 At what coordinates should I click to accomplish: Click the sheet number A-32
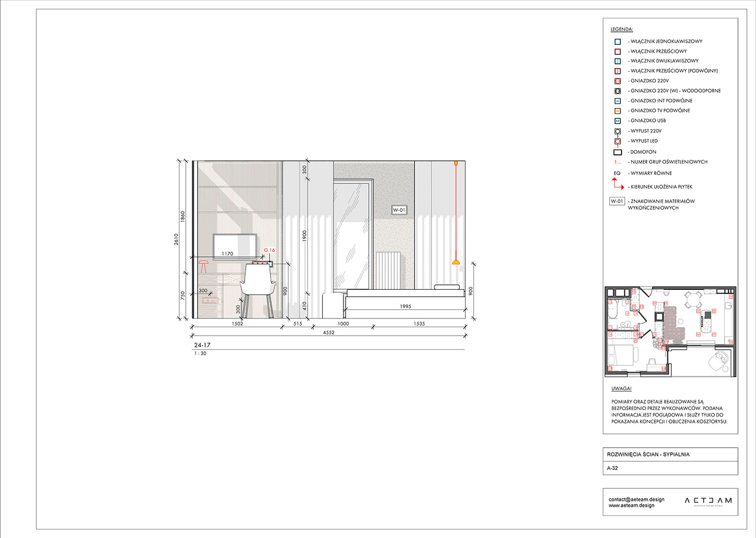(612, 468)
